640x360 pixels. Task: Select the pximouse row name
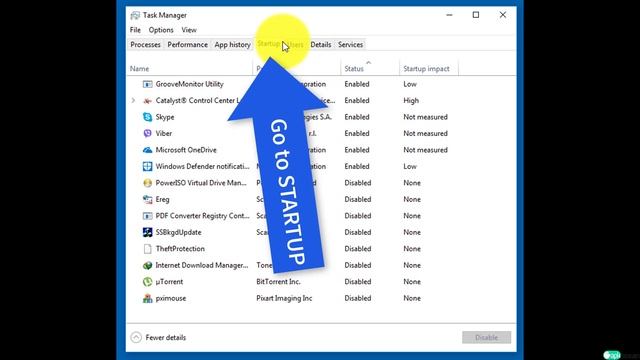(171, 298)
